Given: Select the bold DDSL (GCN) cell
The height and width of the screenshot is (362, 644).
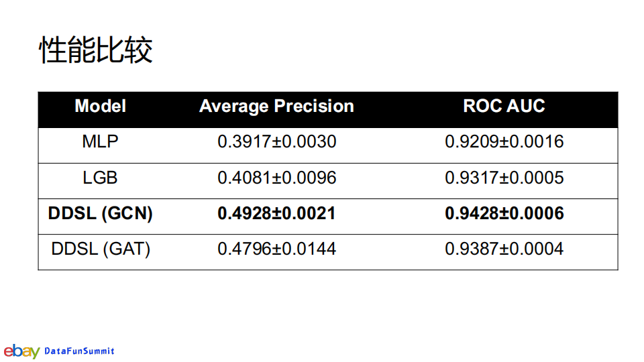Looking at the screenshot, I should coord(101,214).
